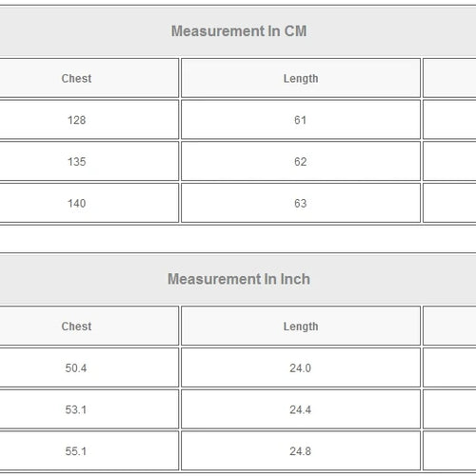The width and height of the screenshot is (476, 476).
Task: Select Chest header in Inch table
Action: [x=76, y=327]
